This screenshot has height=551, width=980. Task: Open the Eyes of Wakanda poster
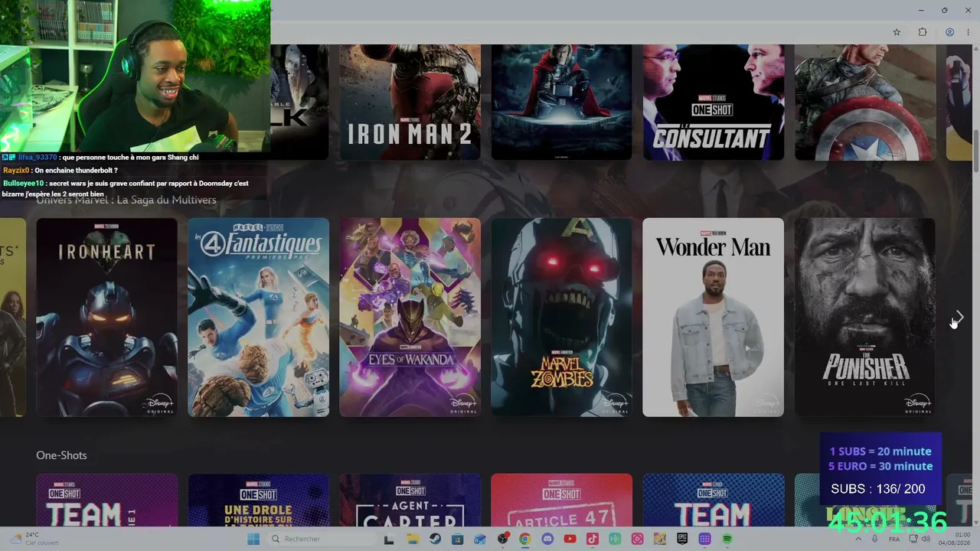click(x=410, y=318)
